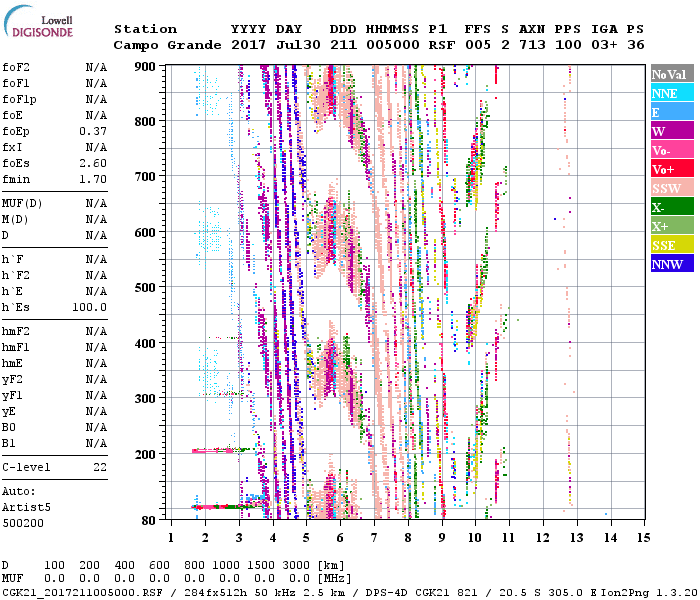The height and width of the screenshot is (600, 700).
Task: Click the SSW legend swatch
Action: (x=672, y=188)
